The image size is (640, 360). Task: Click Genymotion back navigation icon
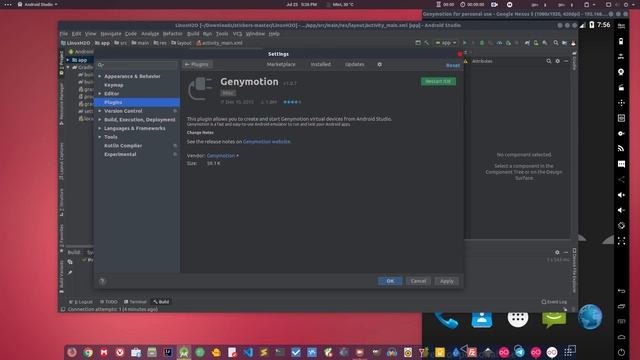(621, 291)
